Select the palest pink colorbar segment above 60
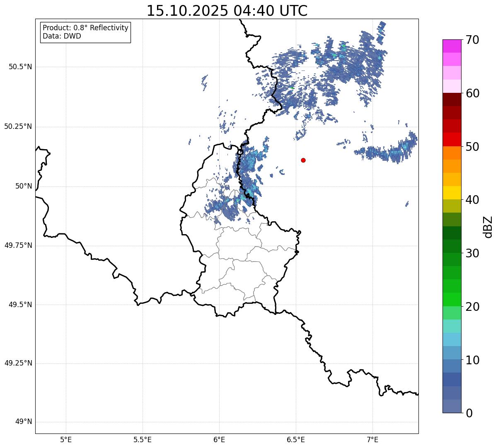Viewport: 498px width, 448px height. 452,86
